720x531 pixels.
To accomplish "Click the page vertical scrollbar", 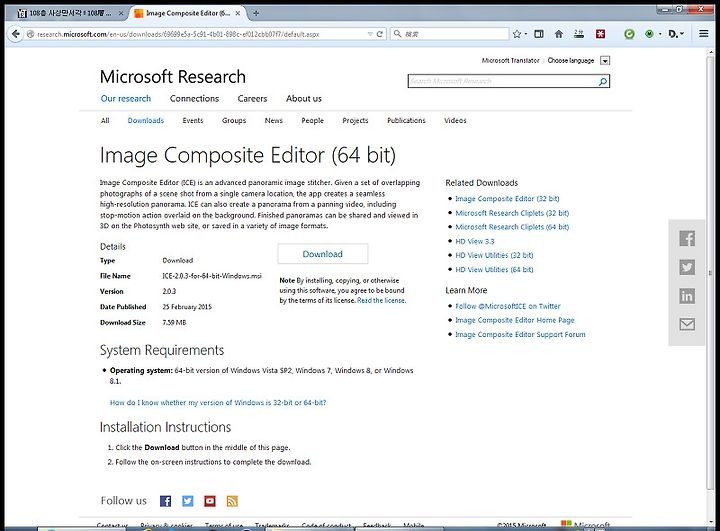I will [710, 271].
